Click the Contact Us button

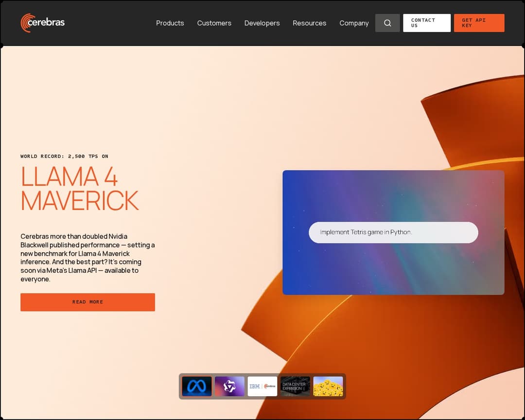[x=427, y=23]
